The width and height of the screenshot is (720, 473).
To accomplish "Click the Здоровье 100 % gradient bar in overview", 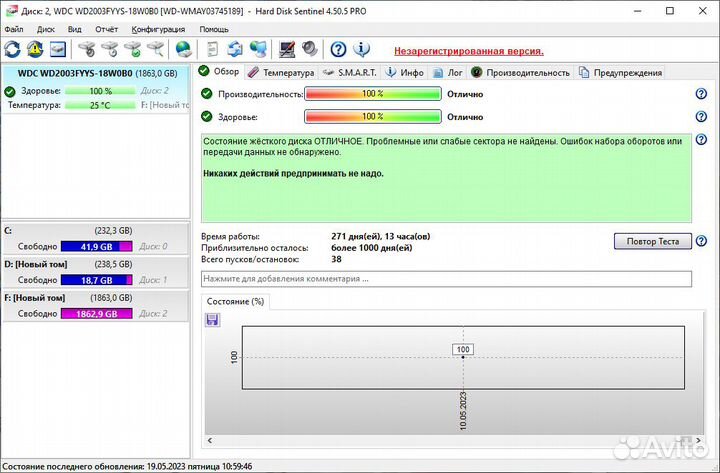I will [372, 117].
